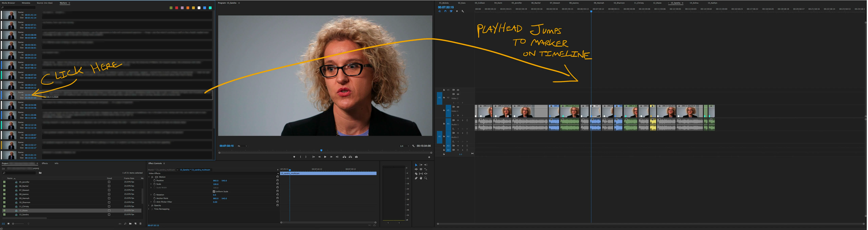Open the Fit zoom level dropdown

pos(243,146)
